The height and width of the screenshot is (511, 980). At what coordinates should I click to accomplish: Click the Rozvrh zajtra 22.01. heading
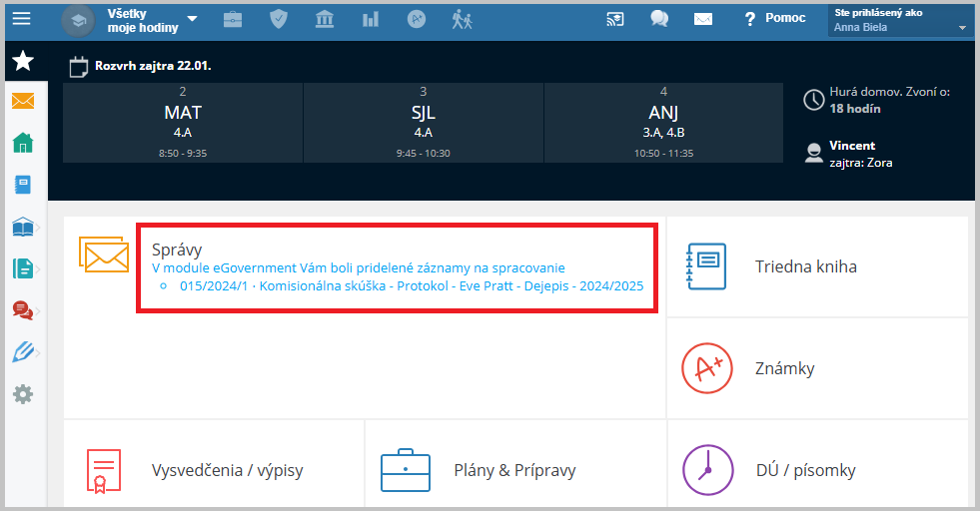[153, 66]
